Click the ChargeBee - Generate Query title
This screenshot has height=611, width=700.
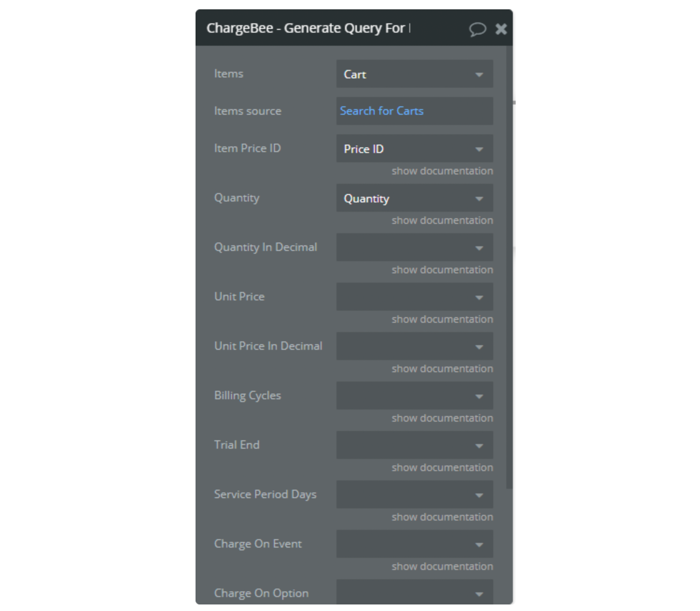pyautogui.click(x=308, y=28)
